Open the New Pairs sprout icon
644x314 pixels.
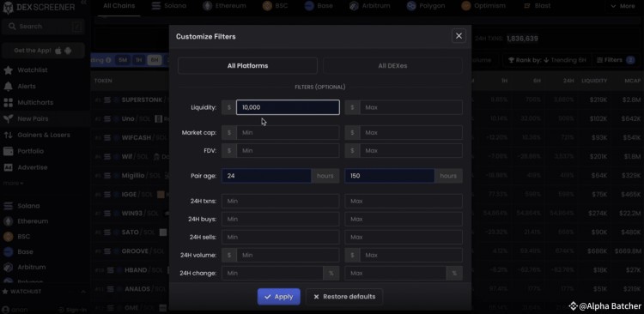8,118
